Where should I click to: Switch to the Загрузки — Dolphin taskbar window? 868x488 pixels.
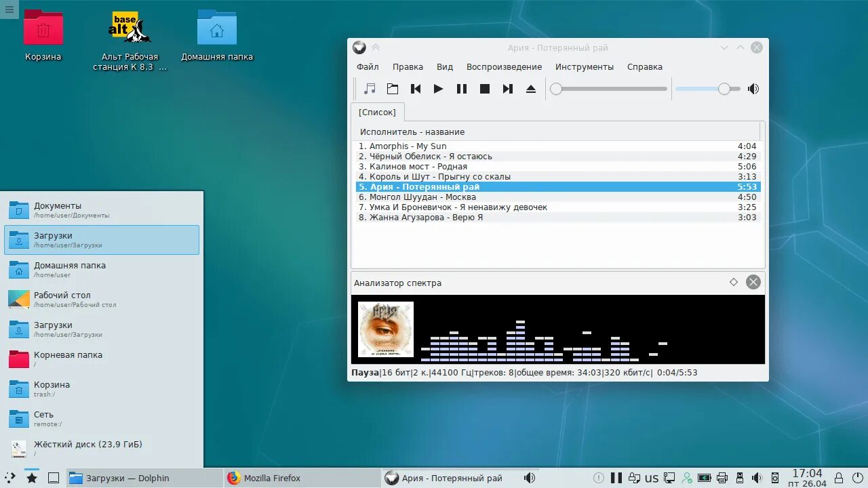[x=144, y=478]
